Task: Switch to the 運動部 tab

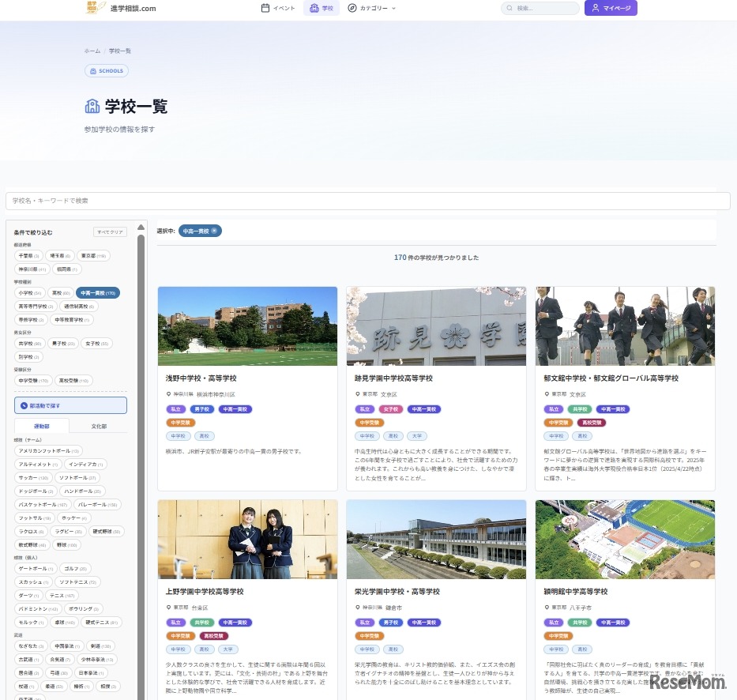Action: click(42, 427)
